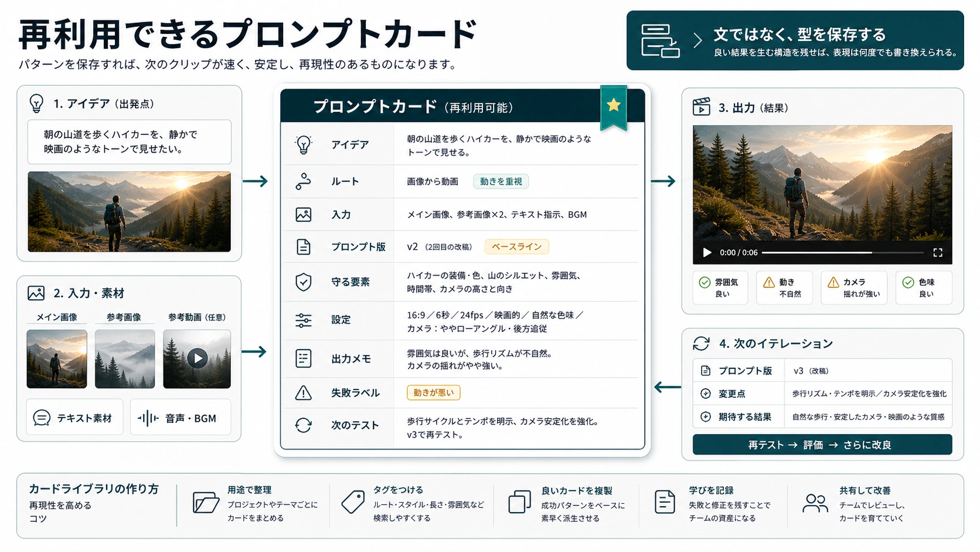The image size is (980, 552).
Task: Click the 文ではなく、型を保存する banner title
Action: [x=799, y=34]
